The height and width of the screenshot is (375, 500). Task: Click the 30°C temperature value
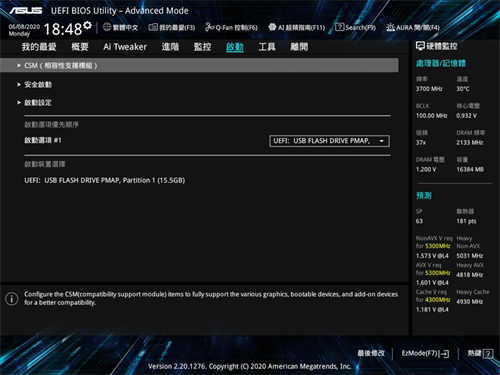tap(463, 89)
